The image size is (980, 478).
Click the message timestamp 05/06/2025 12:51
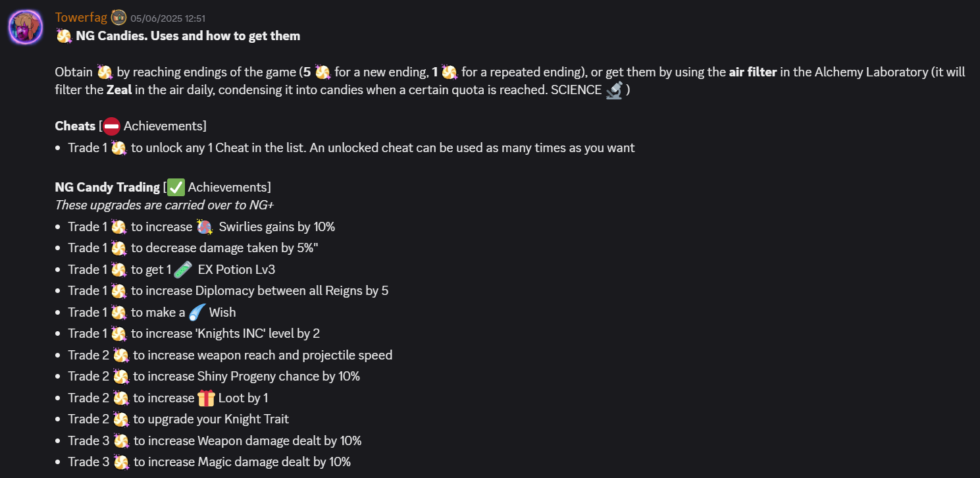168,18
